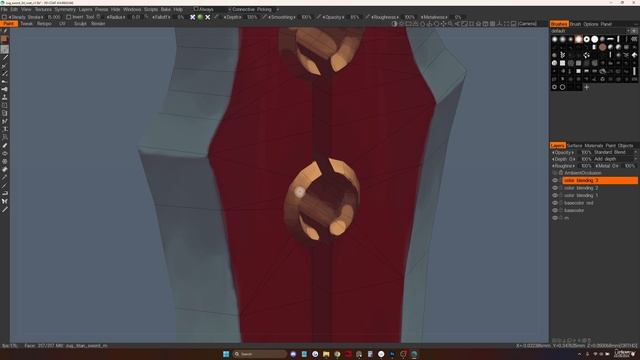Decrease layer Opacity with left arrow
This screenshot has height=360, width=640.
coord(553,152)
